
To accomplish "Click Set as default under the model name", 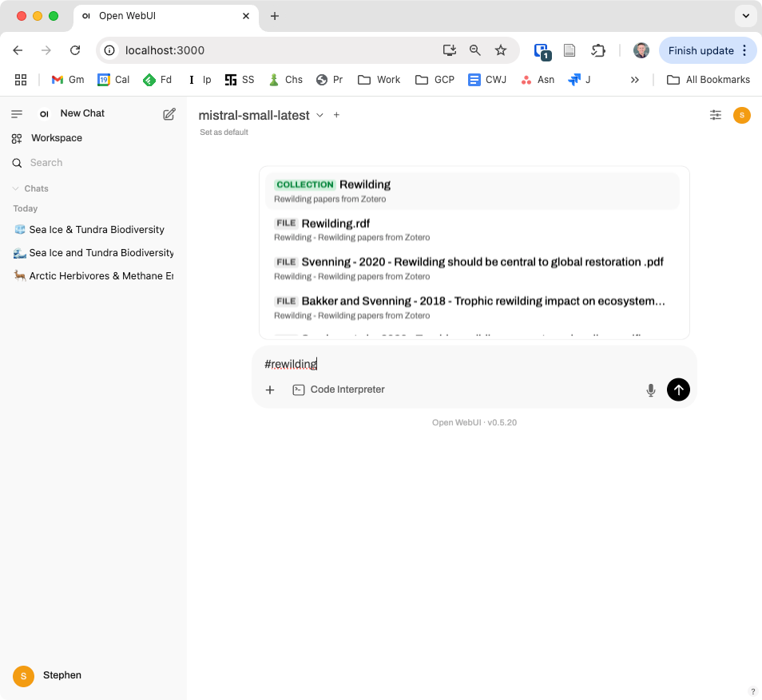I will tap(223, 132).
